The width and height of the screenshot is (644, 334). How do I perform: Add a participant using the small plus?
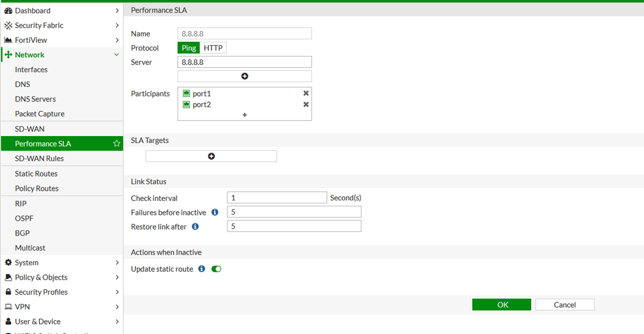(244, 115)
